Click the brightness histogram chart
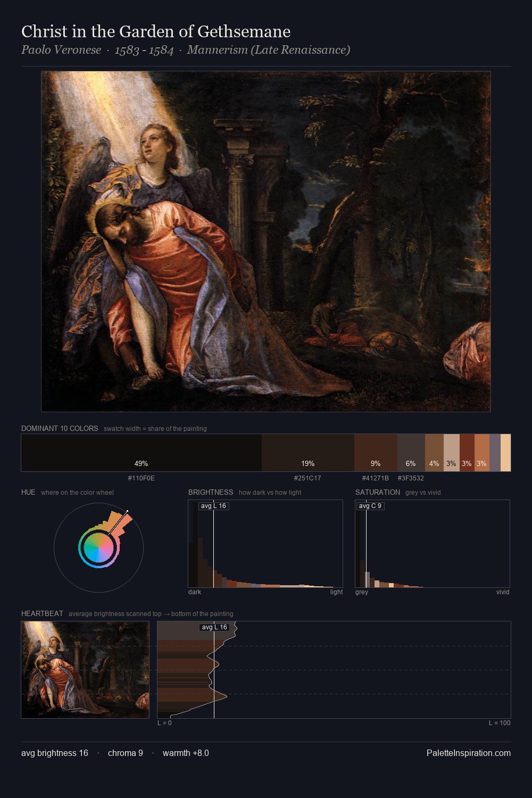The height and width of the screenshot is (798, 532). point(265,544)
